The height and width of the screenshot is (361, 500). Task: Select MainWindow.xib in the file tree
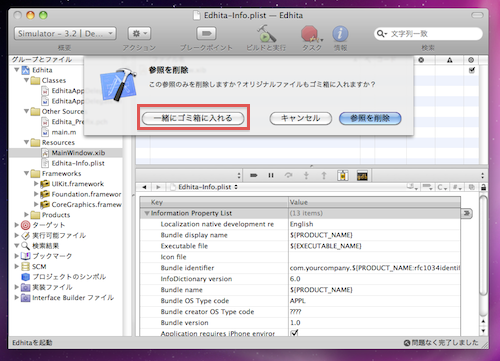pos(66,153)
